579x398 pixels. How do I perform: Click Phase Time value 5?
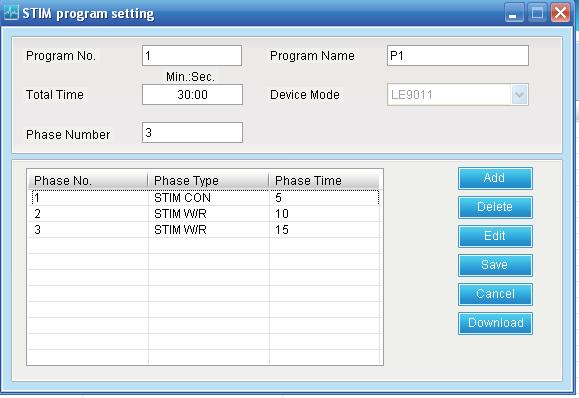(278, 198)
